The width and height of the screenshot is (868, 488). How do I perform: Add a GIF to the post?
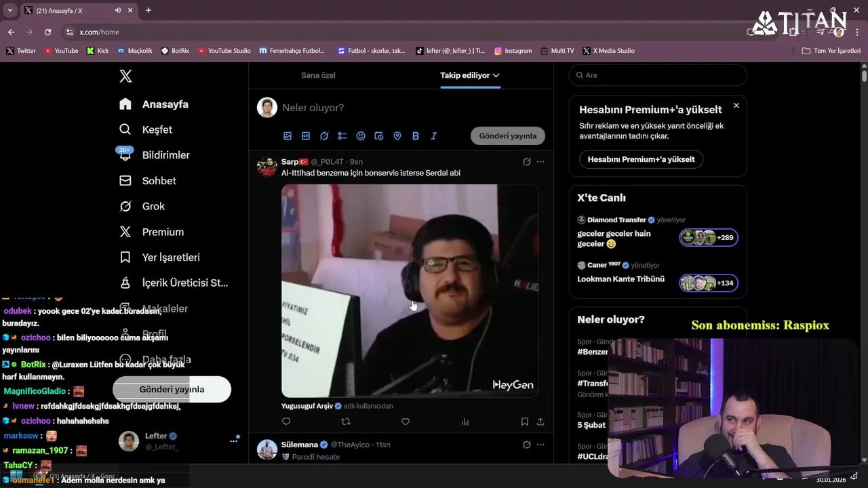[306, 136]
